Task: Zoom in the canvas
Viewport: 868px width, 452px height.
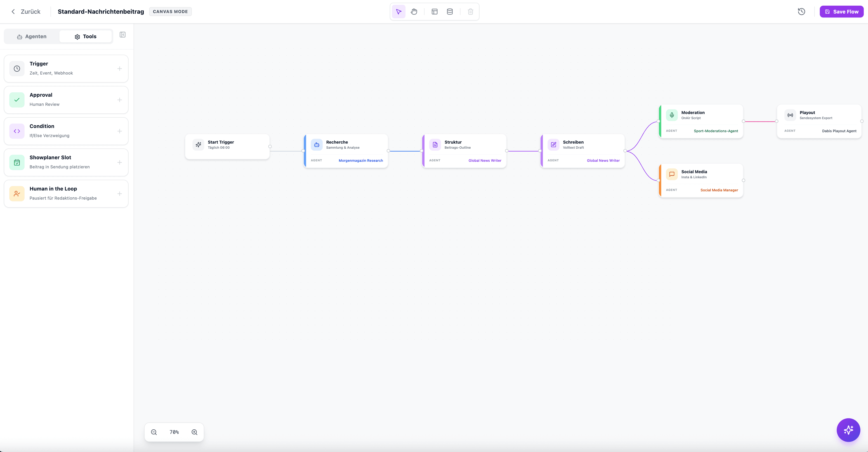Action: (x=194, y=432)
